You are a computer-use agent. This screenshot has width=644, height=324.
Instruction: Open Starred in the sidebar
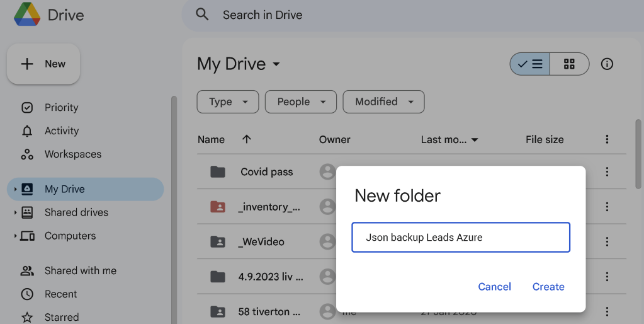[62, 318]
